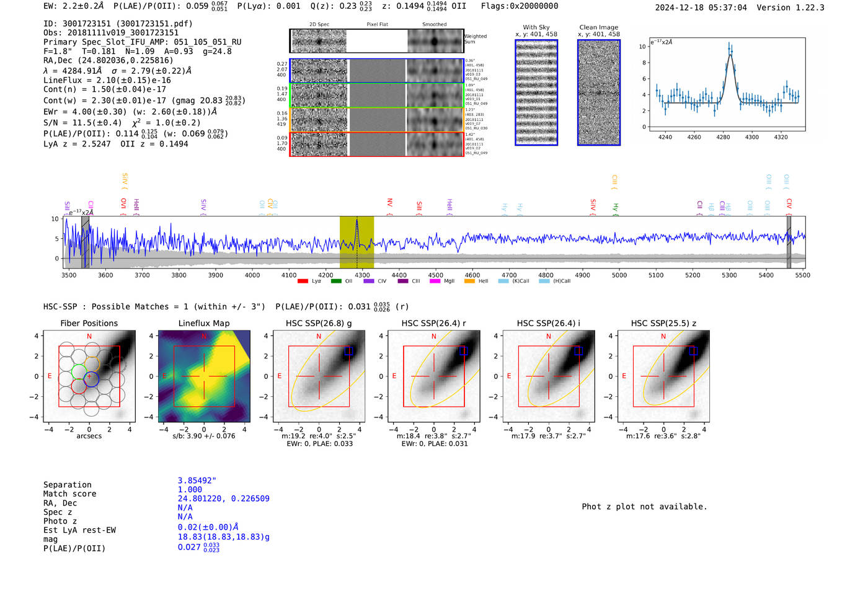
Task: Select the green-bordered 2D spectrum row
Action: pyautogui.click(x=376, y=96)
